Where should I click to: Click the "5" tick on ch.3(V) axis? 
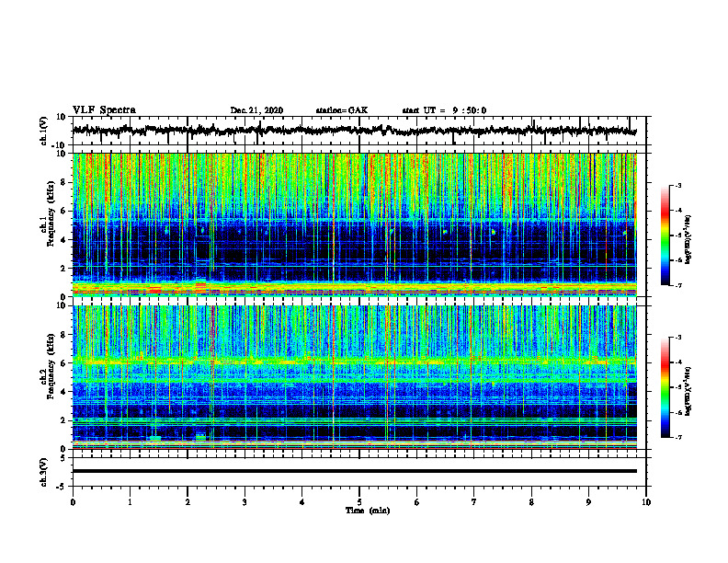[64, 458]
